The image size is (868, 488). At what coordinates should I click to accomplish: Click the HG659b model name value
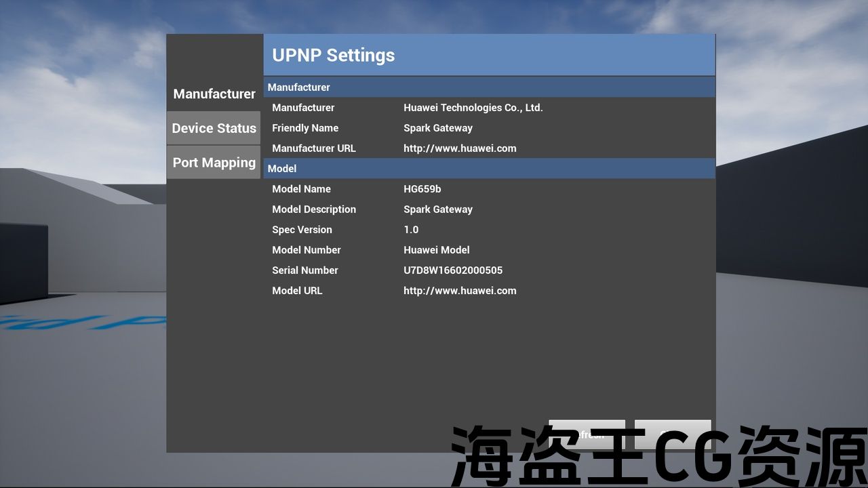click(422, 189)
